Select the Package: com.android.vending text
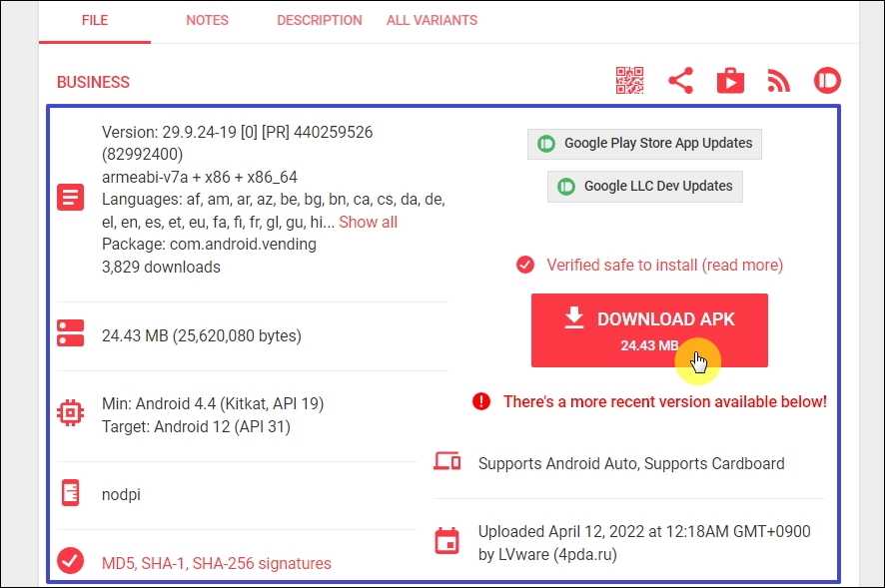Image resolution: width=885 pixels, height=588 pixels. [x=209, y=245]
